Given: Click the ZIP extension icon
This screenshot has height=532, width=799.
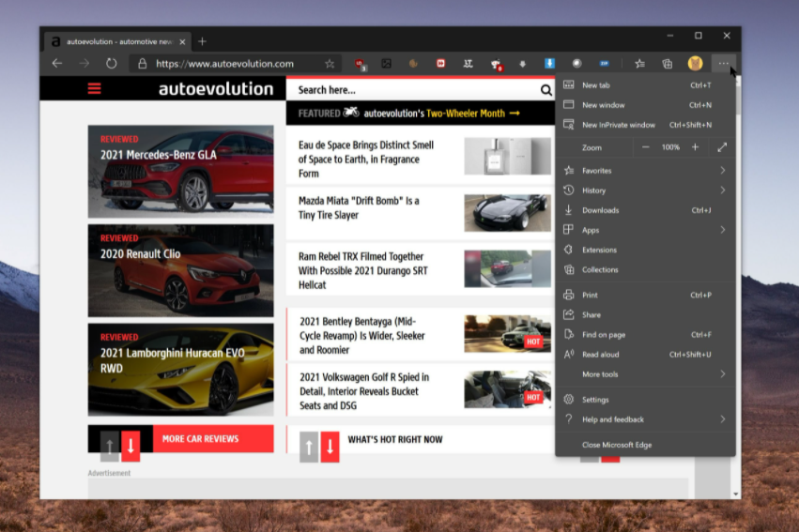Looking at the screenshot, I should pyautogui.click(x=604, y=64).
